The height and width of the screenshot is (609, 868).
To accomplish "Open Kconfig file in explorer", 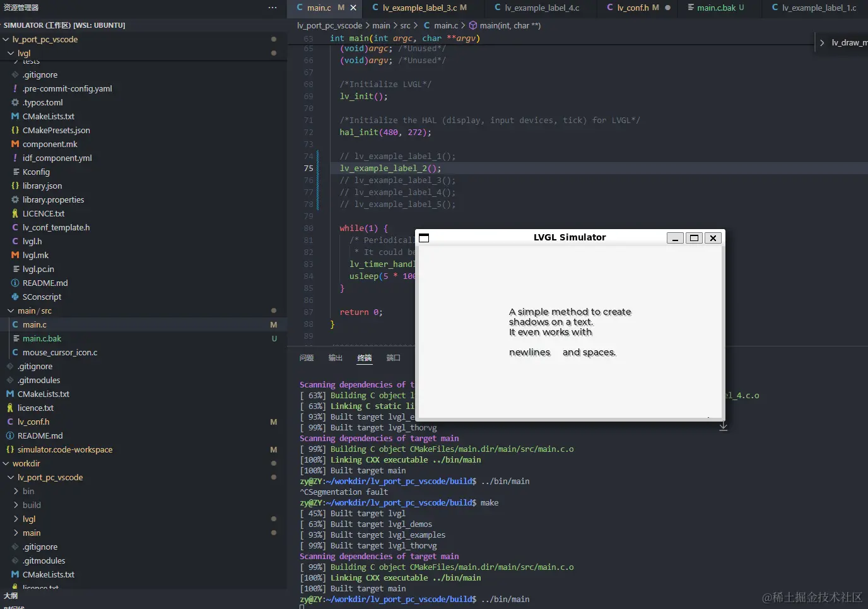I will point(36,172).
